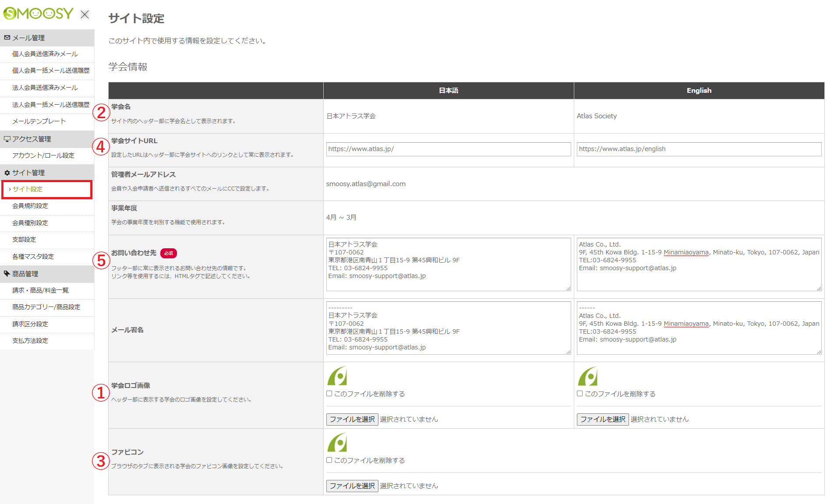Open 請求・商品/料金一覧 page

tap(47, 290)
